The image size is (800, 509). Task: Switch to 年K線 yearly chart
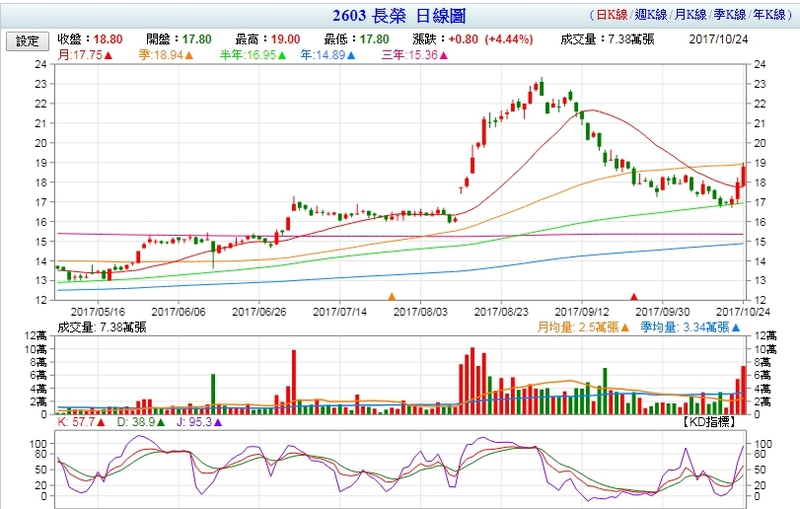pyautogui.click(x=769, y=15)
